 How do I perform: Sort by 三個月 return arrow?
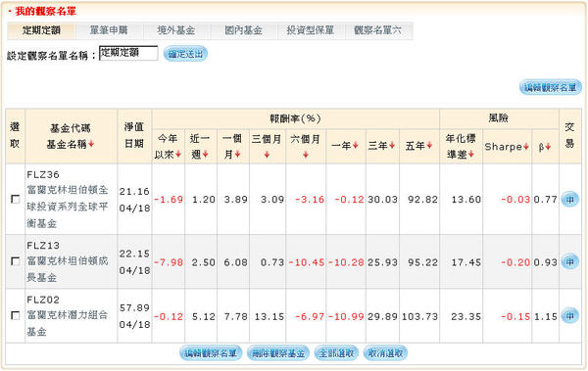click(267, 155)
